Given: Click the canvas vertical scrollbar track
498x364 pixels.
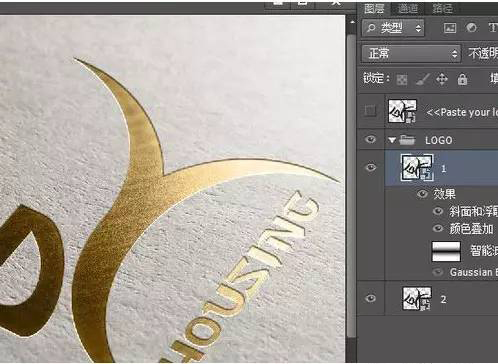Looking at the screenshot, I should (351, 187).
